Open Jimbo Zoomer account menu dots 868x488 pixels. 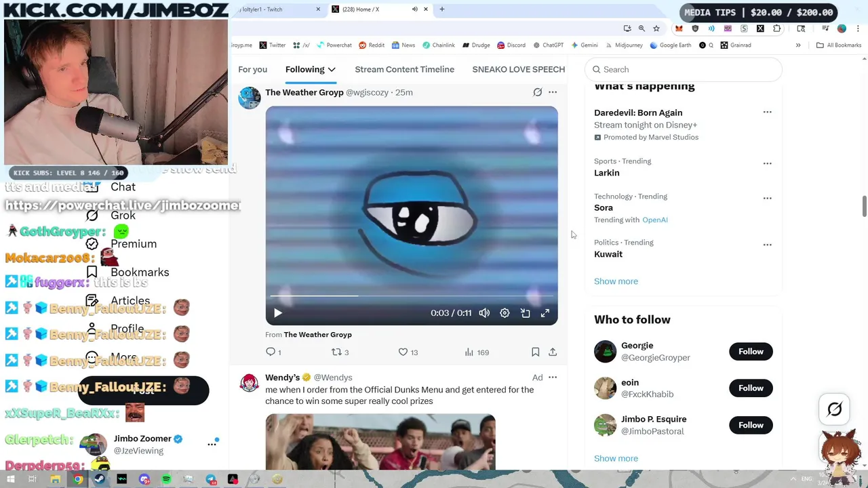212,444
